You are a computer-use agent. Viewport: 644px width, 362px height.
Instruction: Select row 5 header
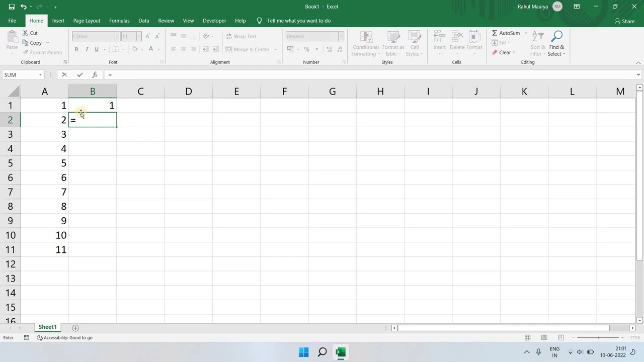(x=10, y=163)
